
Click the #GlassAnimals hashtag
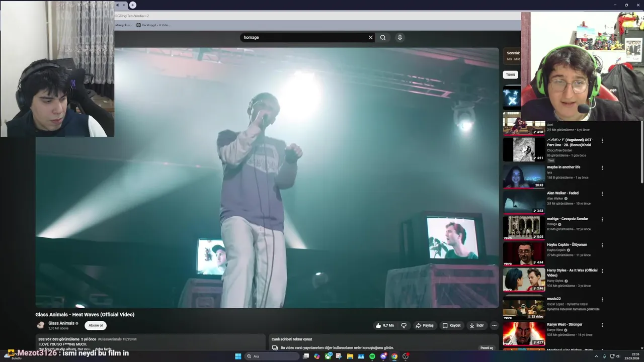point(110,339)
